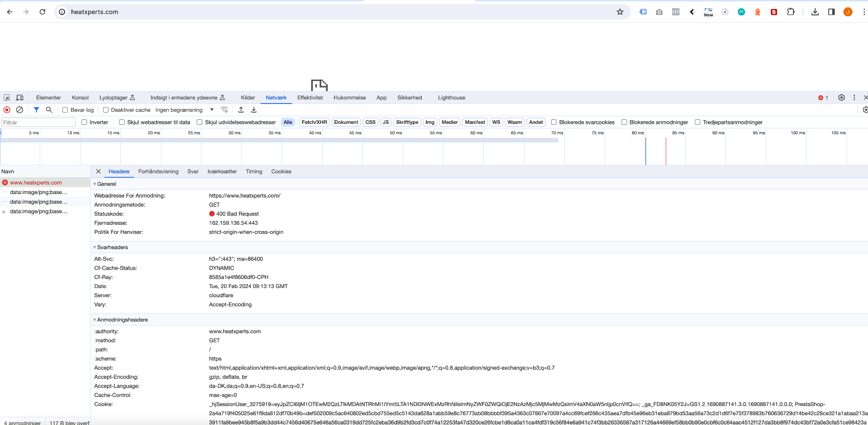
Task: Open the DevTools three-dot customize menu
Action: pos(854,98)
